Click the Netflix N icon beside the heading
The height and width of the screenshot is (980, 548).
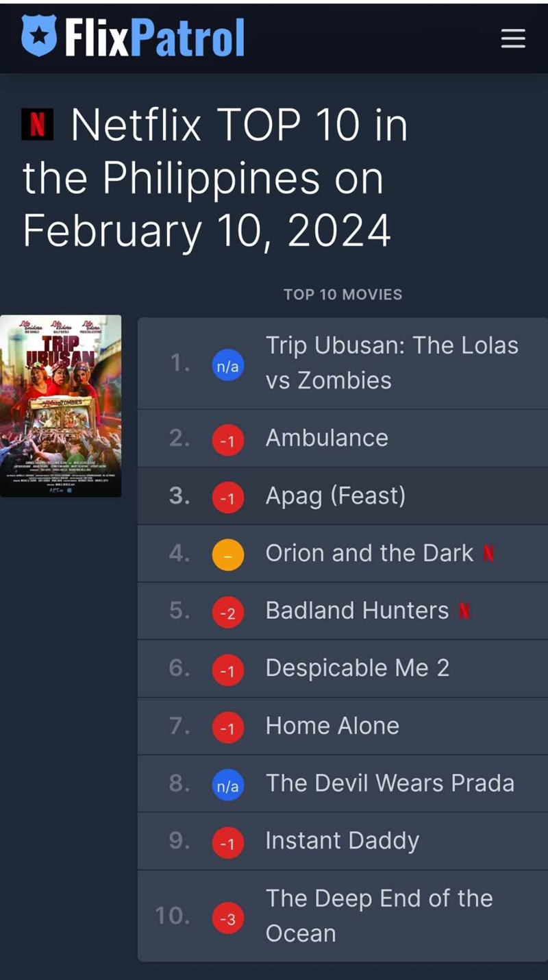click(38, 125)
